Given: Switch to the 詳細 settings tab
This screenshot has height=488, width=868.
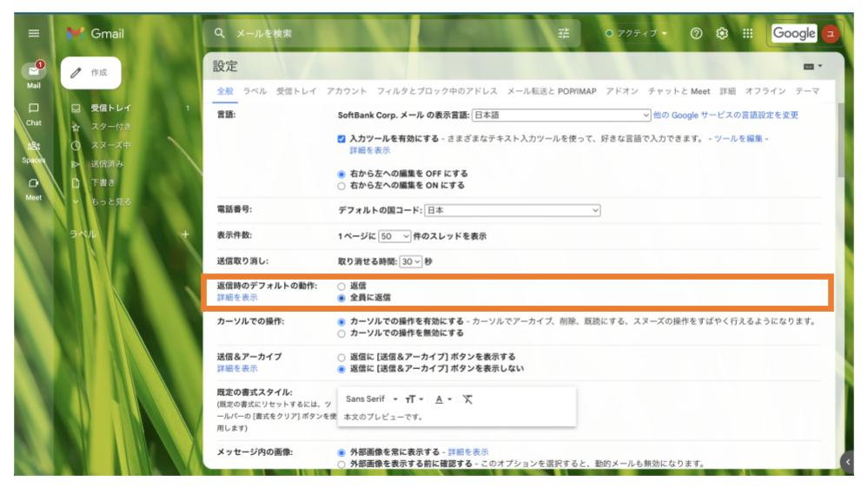Looking at the screenshot, I should click(727, 91).
